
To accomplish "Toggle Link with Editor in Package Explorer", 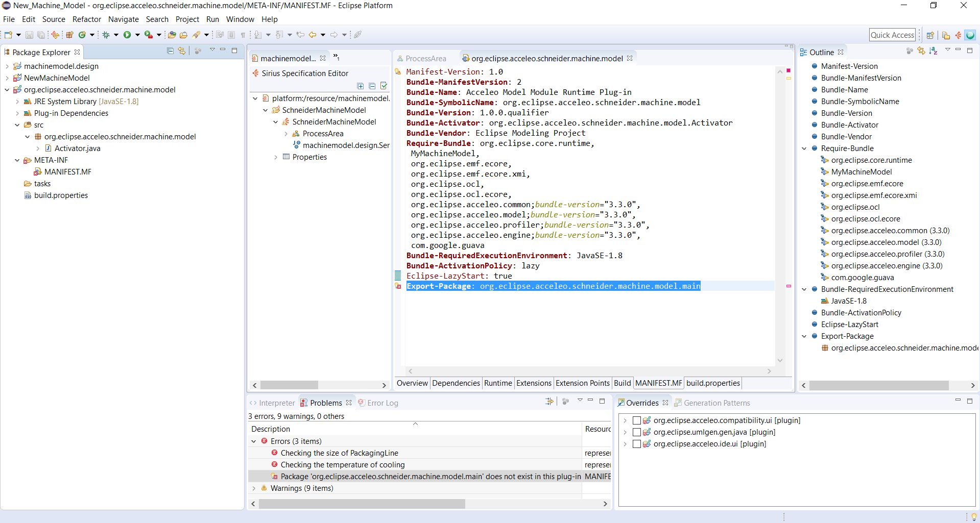I will (182, 51).
